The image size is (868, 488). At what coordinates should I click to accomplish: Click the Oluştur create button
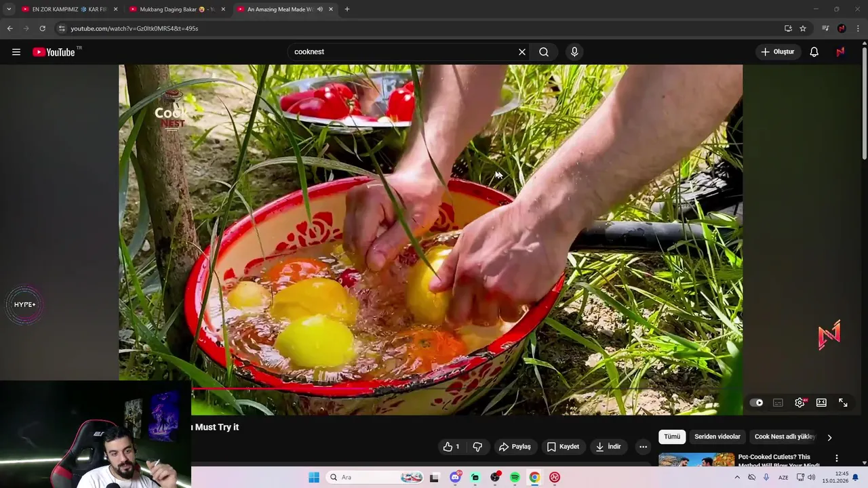click(x=778, y=52)
